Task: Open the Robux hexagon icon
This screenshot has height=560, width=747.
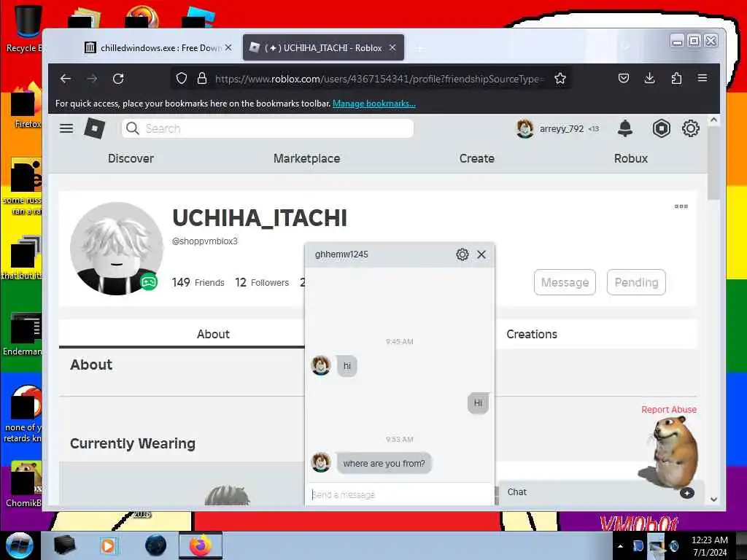Action: [x=661, y=128]
